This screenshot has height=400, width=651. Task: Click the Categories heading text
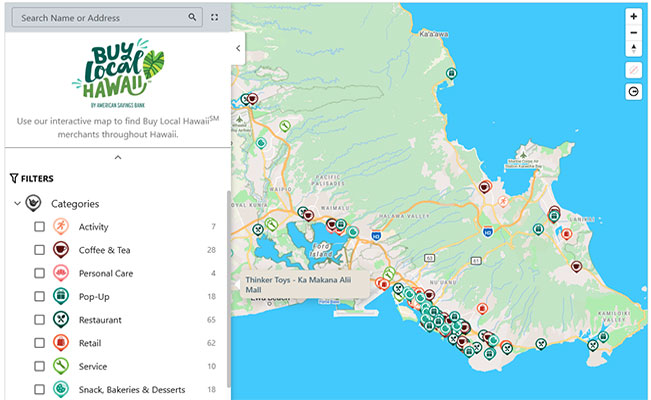pos(75,204)
